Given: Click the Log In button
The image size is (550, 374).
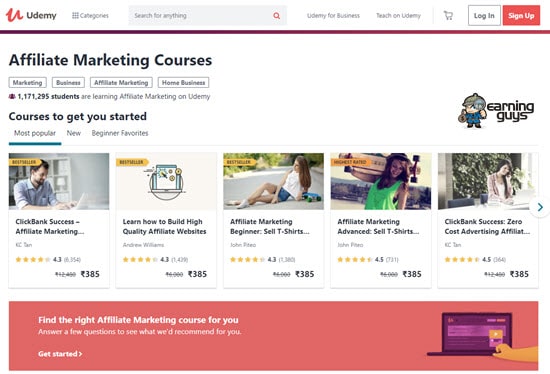Looking at the screenshot, I should click(484, 15).
